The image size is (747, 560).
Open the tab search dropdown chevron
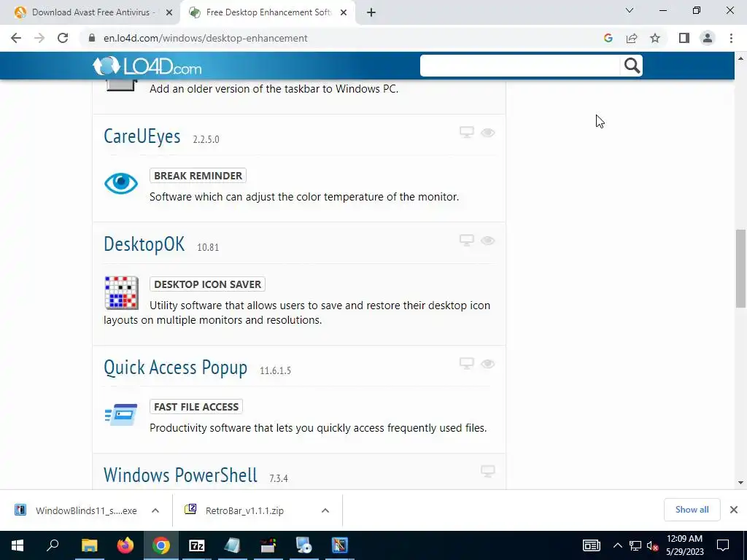(630, 10)
